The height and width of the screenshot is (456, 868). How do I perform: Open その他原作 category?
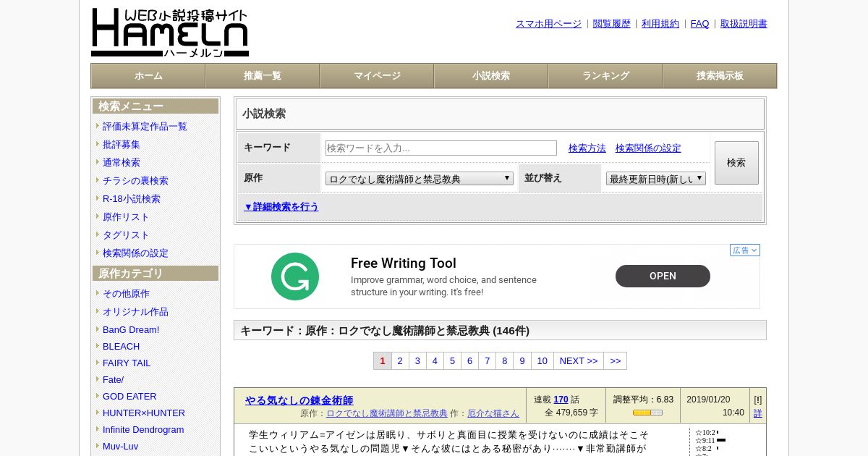click(126, 293)
